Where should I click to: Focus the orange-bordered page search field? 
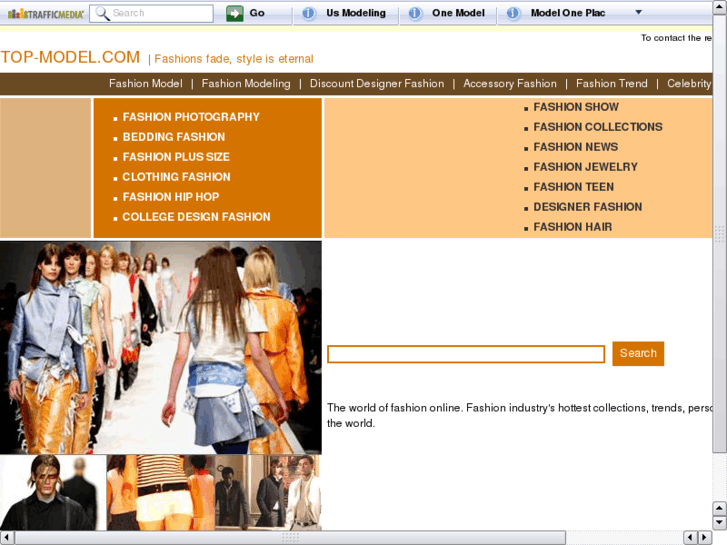click(x=466, y=354)
